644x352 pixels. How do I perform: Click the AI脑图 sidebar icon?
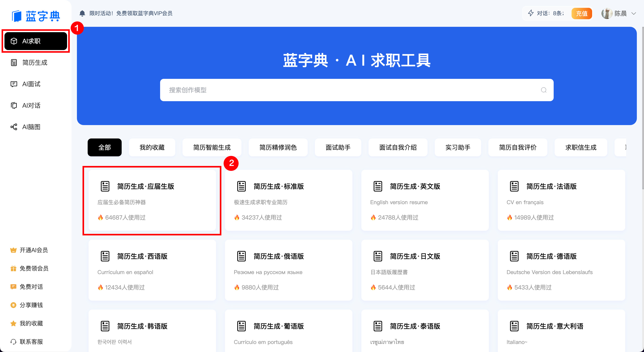pyautogui.click(x=14, y=127)
